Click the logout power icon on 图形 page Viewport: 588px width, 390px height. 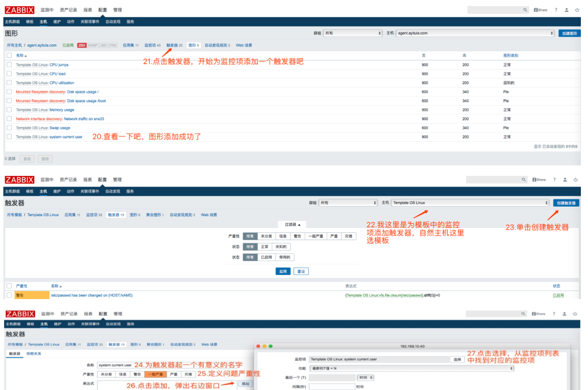577,10
